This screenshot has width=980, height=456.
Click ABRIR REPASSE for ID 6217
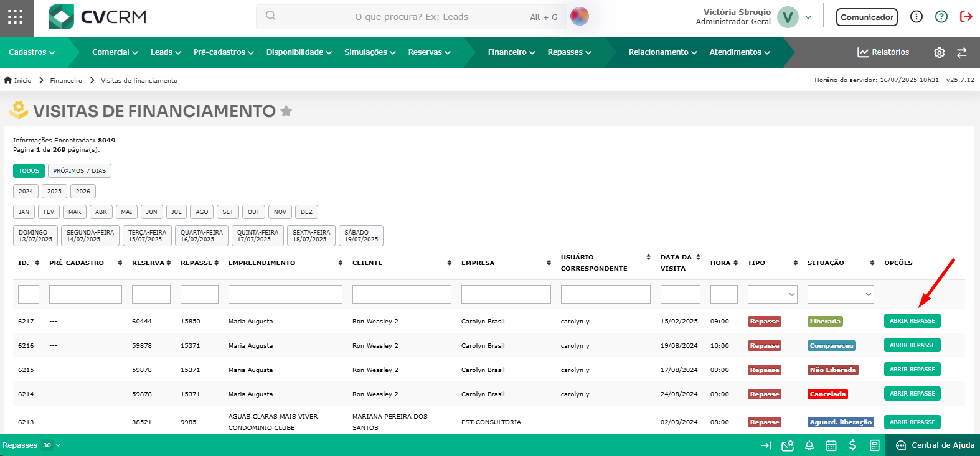[x=912, y=321]
